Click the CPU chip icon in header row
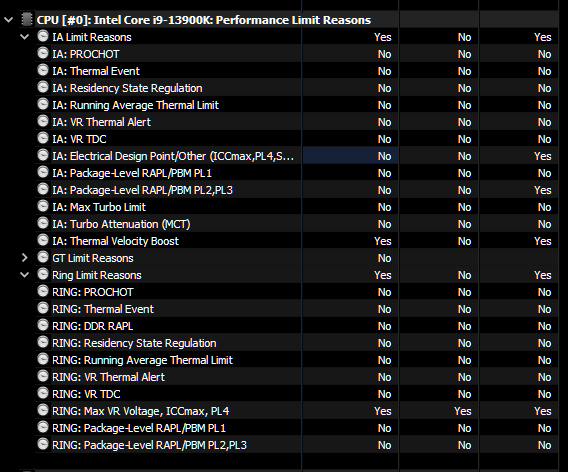Image resolution: width=568 pixels, height=472 pixels. (x=27, y=20)
